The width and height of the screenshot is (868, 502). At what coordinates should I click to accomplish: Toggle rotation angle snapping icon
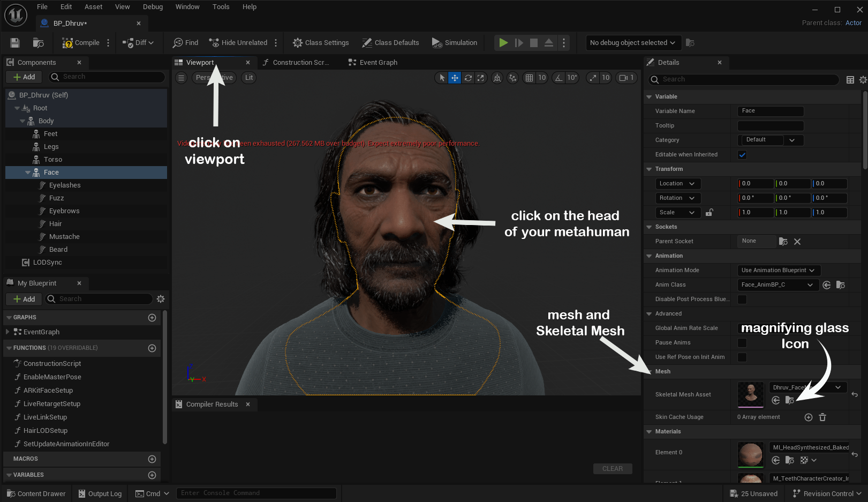[x=558, y=78]
